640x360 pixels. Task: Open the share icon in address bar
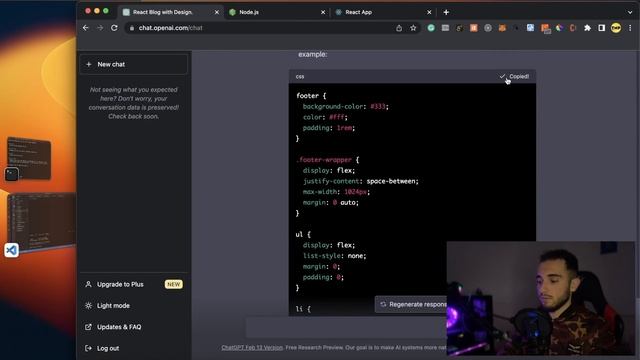click(399, 28)
